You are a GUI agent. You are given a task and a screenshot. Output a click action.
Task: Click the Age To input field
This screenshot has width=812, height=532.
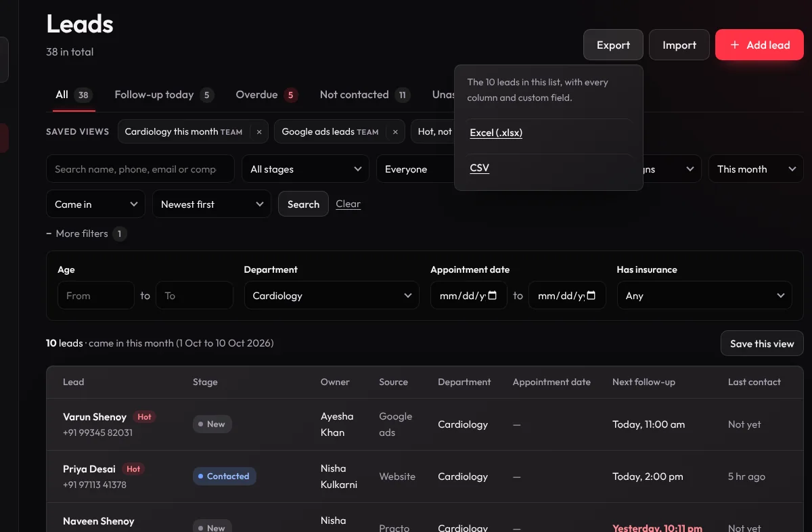click(x=194, y=296)
